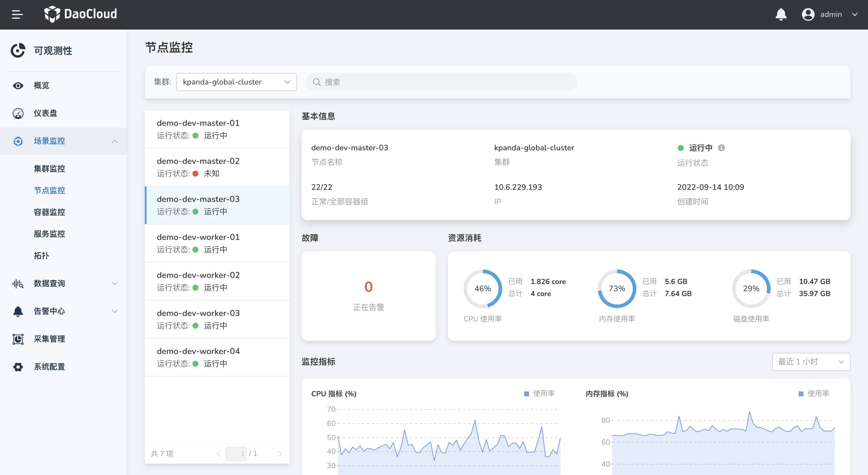868x475 pixels.
Task: Open the 最近 1 小时 time range dropdown
Action: (811, 362)
